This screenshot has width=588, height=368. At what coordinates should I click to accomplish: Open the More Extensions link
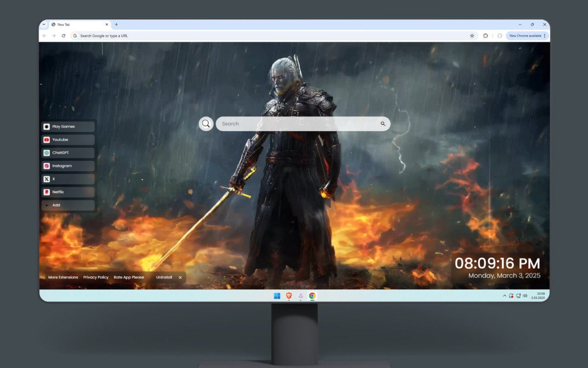(63, 277)
